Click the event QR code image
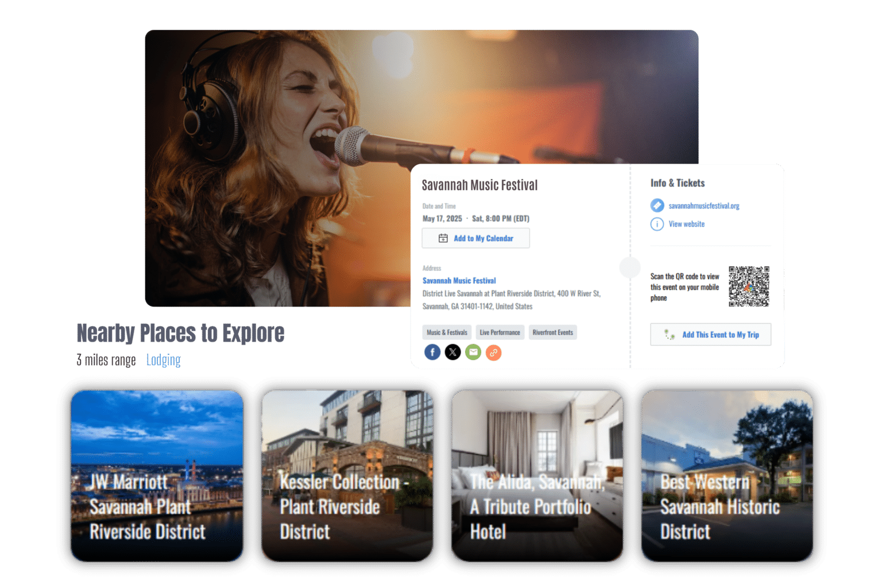Viewport: 882px width, 588px height. click(x=749, y=287)
